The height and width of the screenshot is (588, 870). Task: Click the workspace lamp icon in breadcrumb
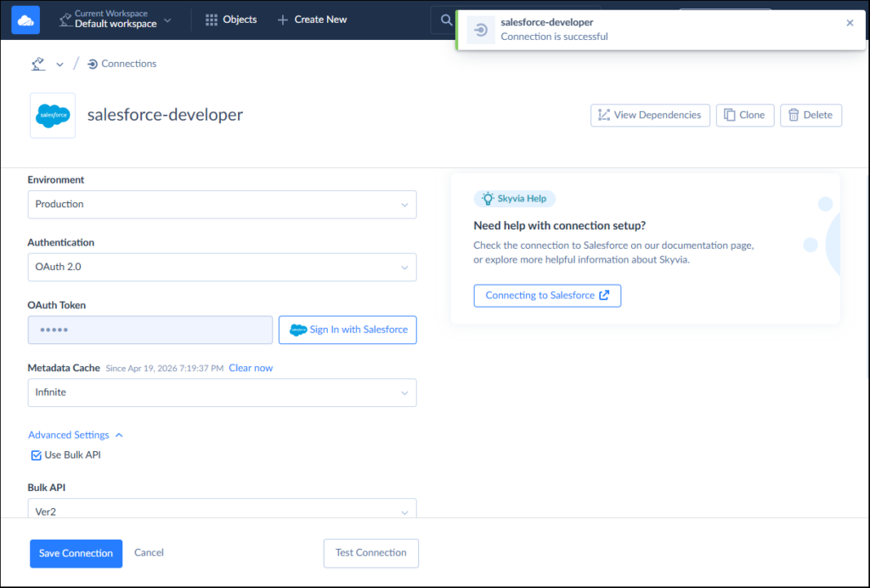pos(37,63)
